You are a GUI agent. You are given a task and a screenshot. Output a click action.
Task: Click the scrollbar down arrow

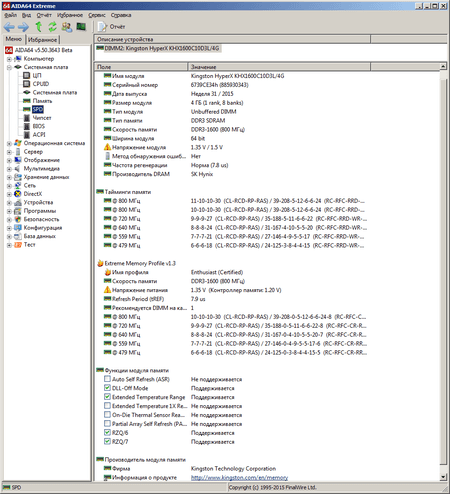[x=443, y=477]
